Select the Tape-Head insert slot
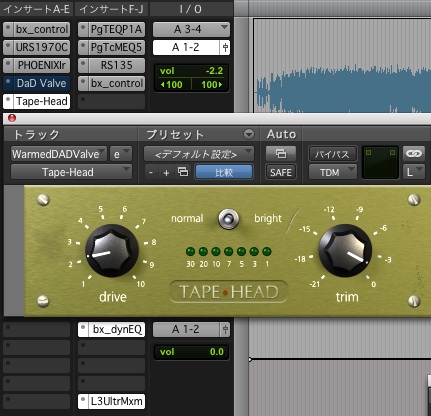 click(x=41, y=101)
